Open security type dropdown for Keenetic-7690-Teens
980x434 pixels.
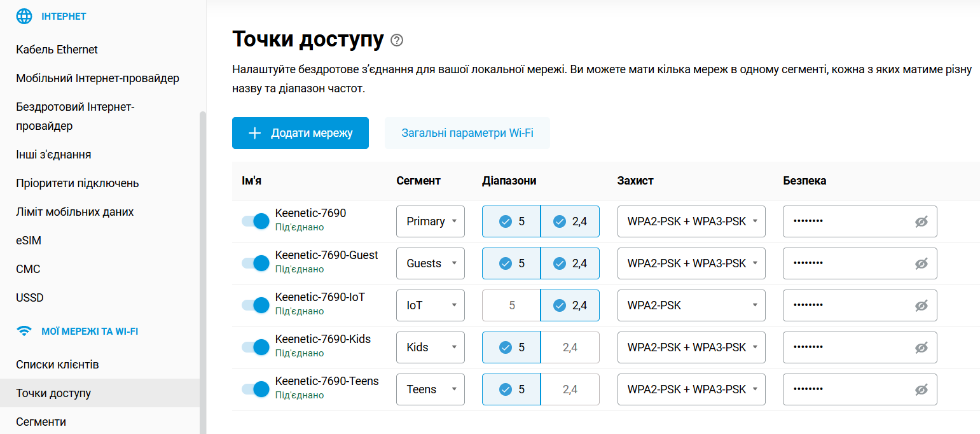(x=691, y=389)
